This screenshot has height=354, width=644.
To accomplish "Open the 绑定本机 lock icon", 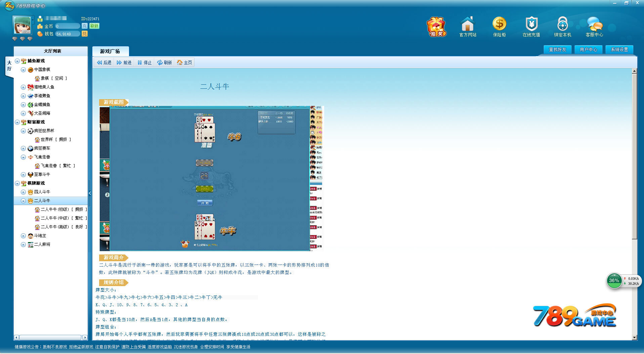I will (562, 27).
